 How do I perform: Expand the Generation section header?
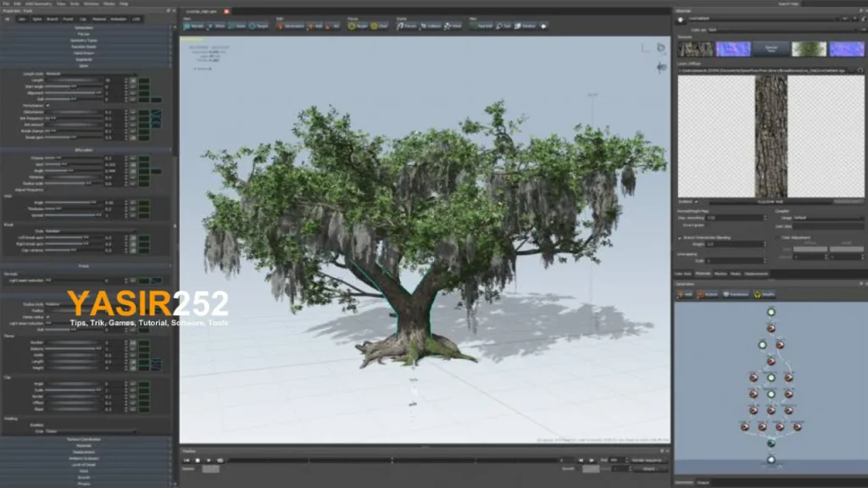pyautogui.click(x=86, y=28)
